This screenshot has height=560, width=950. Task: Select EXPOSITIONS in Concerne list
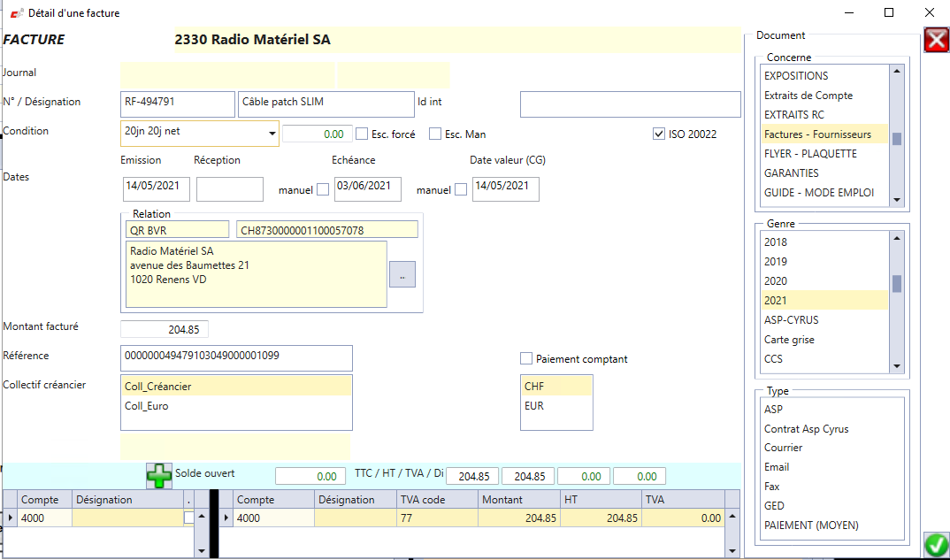click(x=824, y=76)
